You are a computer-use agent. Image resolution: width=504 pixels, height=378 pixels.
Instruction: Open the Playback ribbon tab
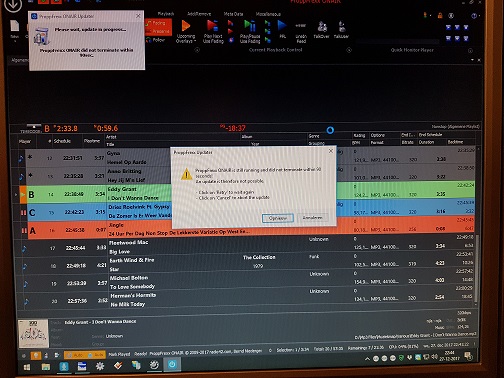166,14
